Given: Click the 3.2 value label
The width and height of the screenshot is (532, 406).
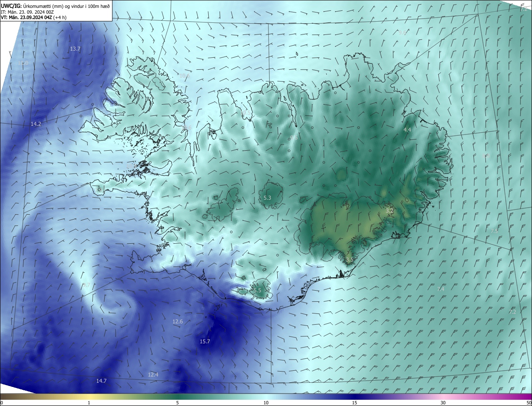Looking at the screenshot, I should 389,211.
